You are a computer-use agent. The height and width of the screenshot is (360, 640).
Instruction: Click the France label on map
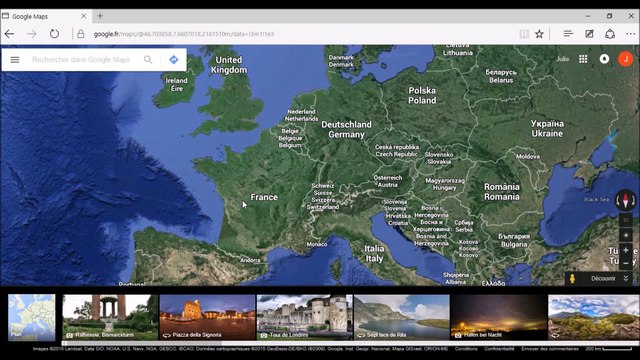click(x=264, y=197)
